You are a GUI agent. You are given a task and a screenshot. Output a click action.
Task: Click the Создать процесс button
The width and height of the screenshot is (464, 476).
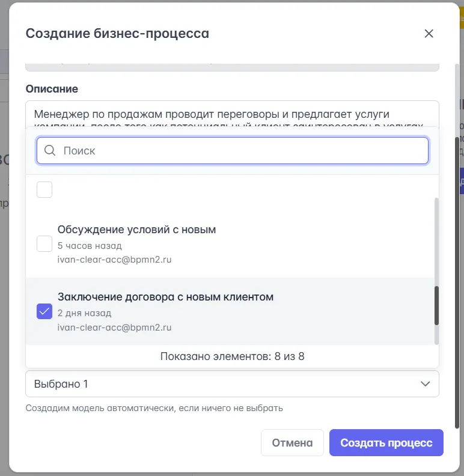pos(386,443)
